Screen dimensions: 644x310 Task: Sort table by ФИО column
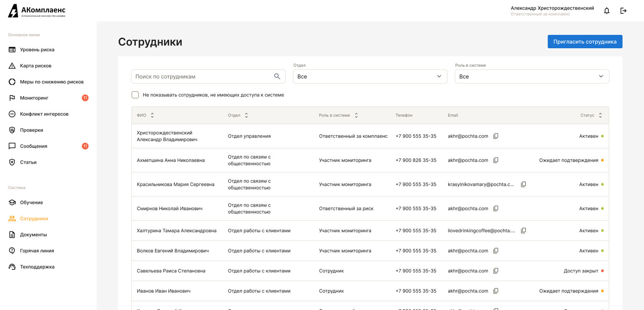tap(152, 115)
